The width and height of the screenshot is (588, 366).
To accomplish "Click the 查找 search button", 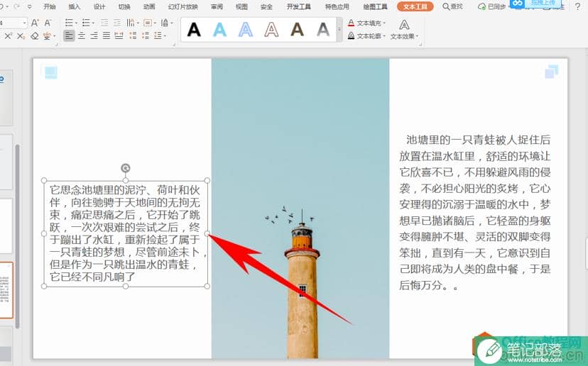I will coord(452,6).
